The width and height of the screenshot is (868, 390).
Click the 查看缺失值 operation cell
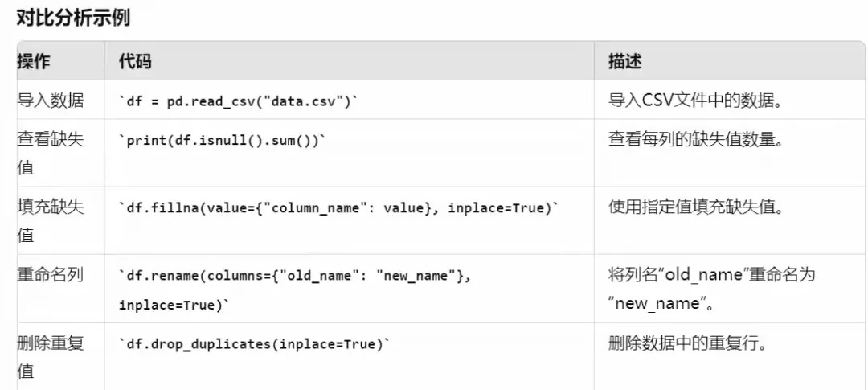click(x=51, y=154)
